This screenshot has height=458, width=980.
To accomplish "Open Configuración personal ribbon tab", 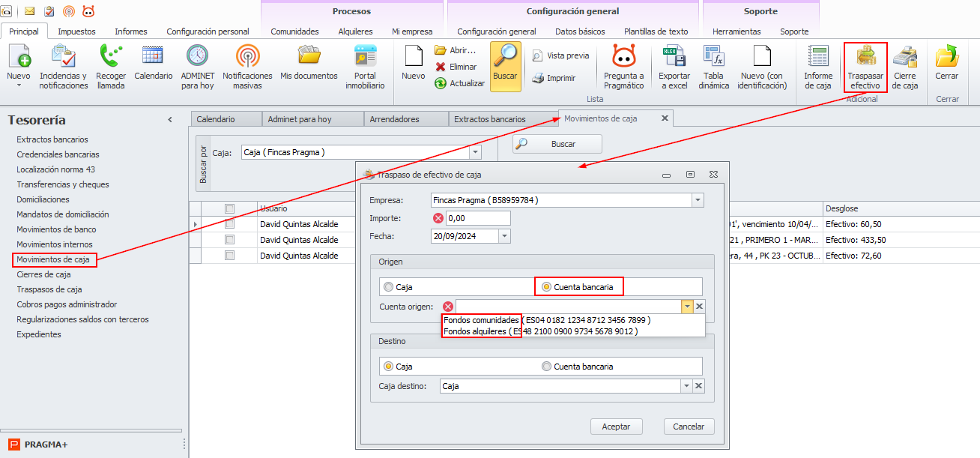I will pyautogui.click(x=208, y=31).
